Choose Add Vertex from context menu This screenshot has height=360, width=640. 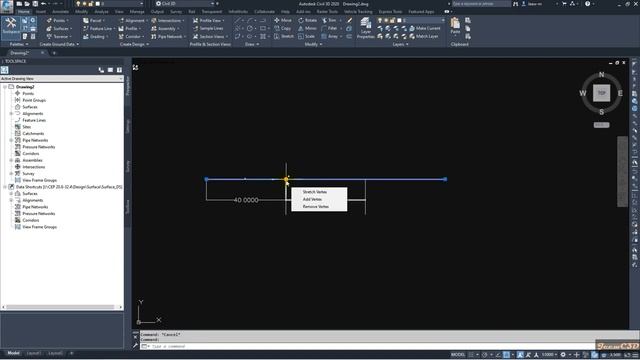point(312,199)
